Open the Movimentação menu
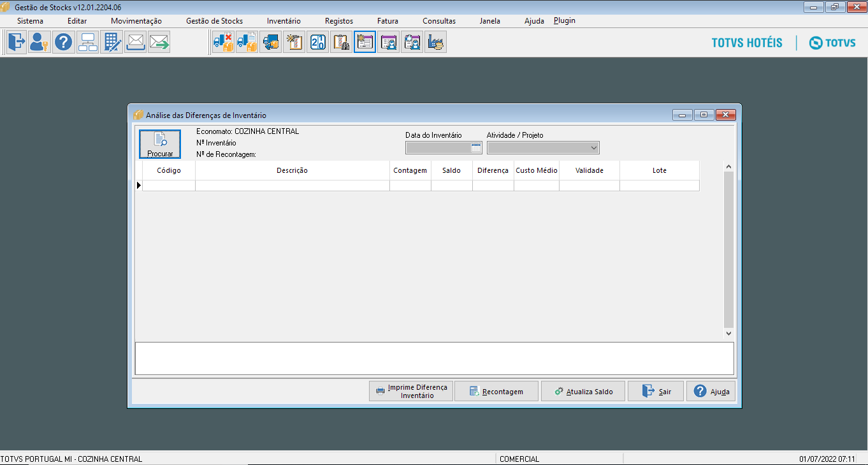 [x=136, y=21]
